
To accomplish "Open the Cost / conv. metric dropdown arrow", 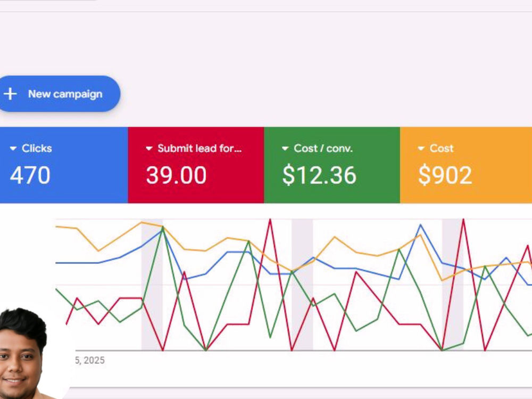I will point(285,148).
